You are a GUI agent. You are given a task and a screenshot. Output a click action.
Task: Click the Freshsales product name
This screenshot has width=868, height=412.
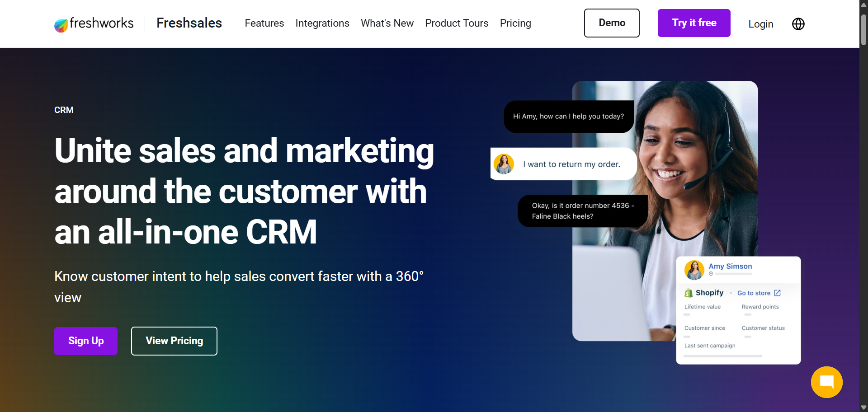point(189,23)
